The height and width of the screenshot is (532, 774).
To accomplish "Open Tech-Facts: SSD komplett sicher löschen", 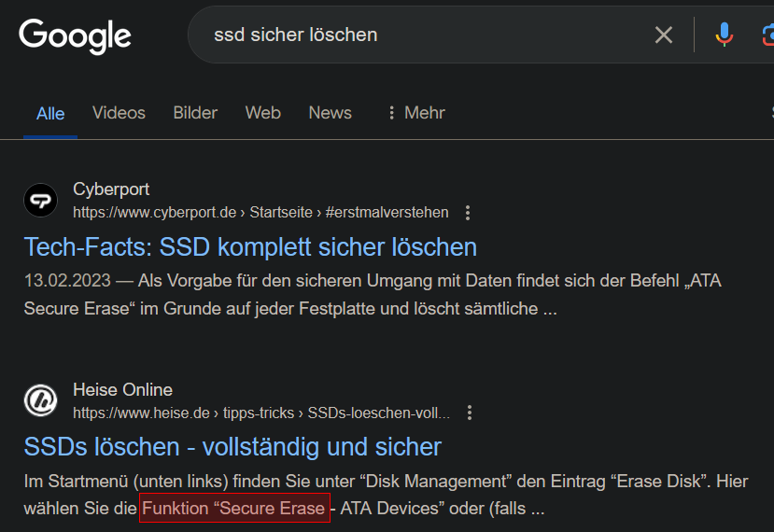I will 250,246.
